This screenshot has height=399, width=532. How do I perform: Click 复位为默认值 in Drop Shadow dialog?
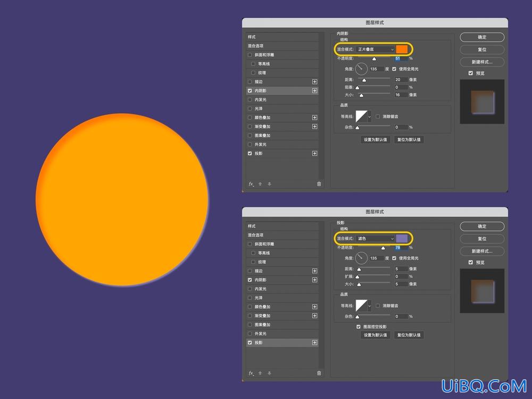click(409, 335)
